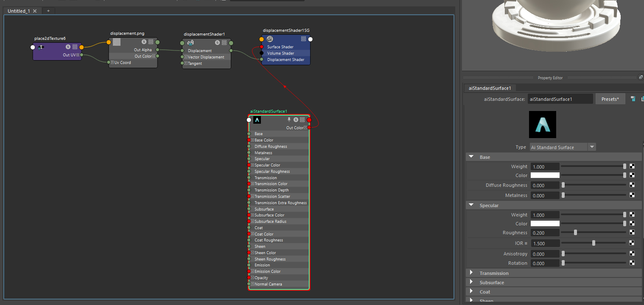Click the texture map checker icon beside Metalness

632,195
